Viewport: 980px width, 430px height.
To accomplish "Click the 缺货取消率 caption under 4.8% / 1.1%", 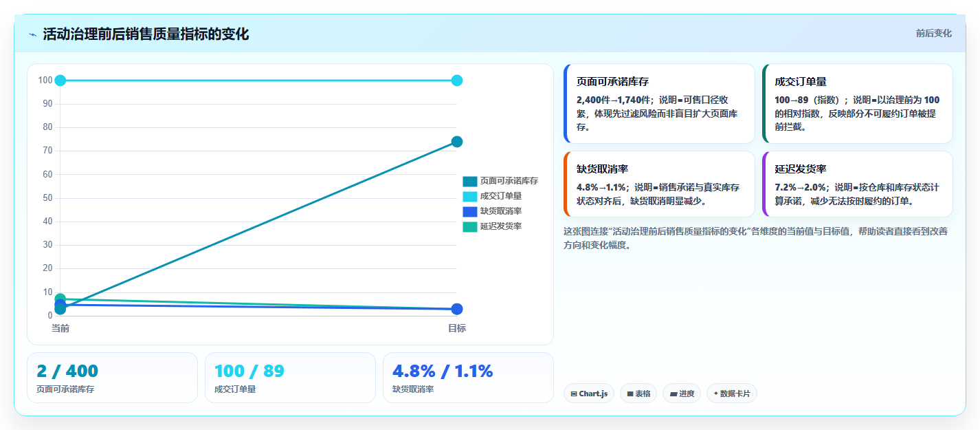I will [x=413, y=389].
